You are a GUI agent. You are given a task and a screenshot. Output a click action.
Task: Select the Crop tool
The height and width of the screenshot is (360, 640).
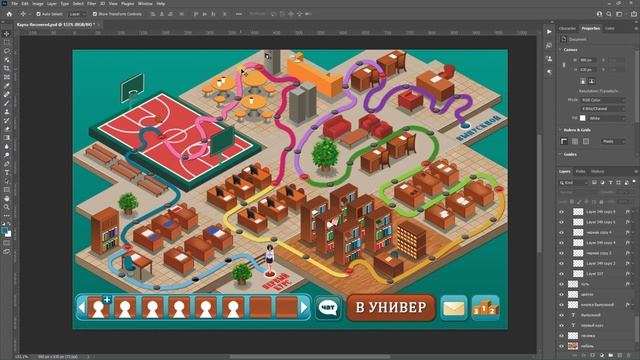tap(7, 68)
